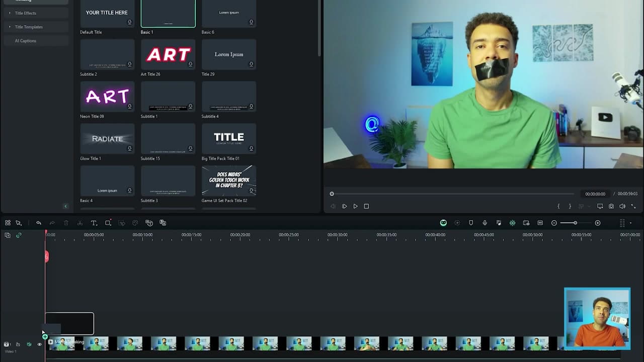
Task: Take a snapshot with the camera icon
Action: coord(611,206)
